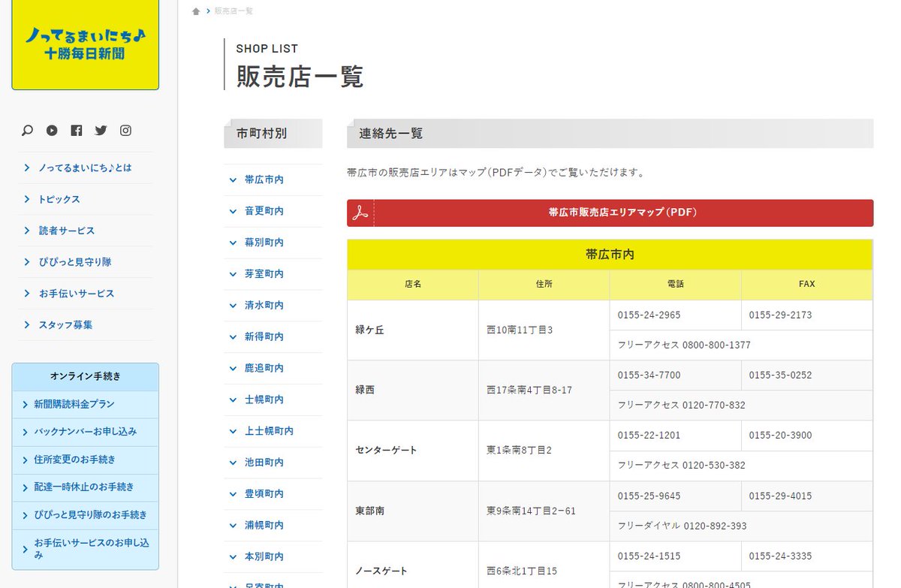This screenshot has height=588, width=901.
Task: Open ぴぴっと見守り隊のお手続き link
Action: 86,515
